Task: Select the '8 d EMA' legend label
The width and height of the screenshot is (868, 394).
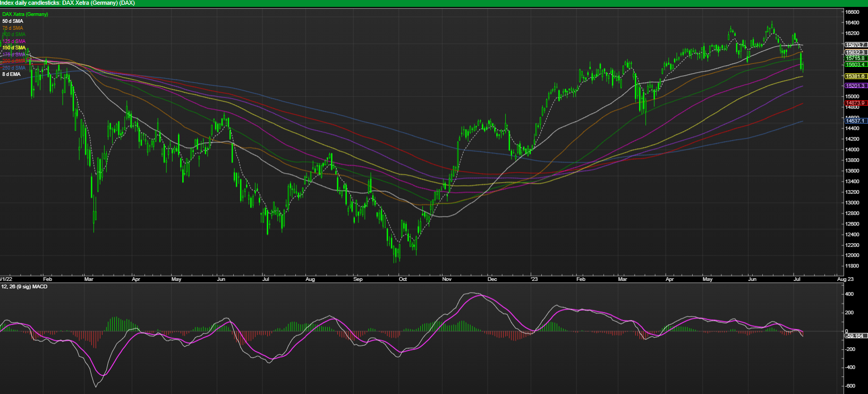Action: [x=12, y=74]
